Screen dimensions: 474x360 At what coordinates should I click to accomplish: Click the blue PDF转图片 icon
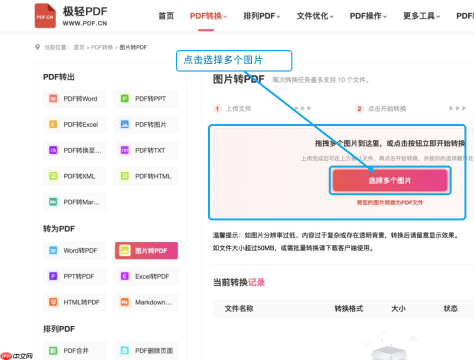[125, 124]
